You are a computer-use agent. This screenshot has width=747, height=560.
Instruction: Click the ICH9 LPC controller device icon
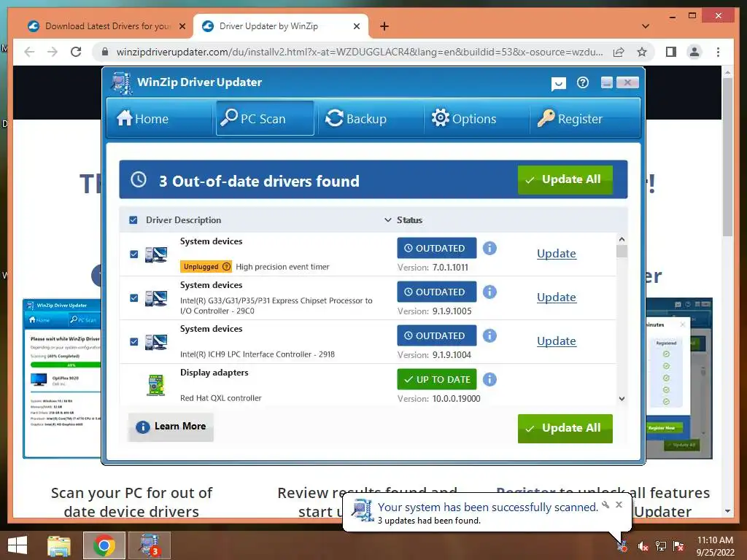[x=156, y=343]
